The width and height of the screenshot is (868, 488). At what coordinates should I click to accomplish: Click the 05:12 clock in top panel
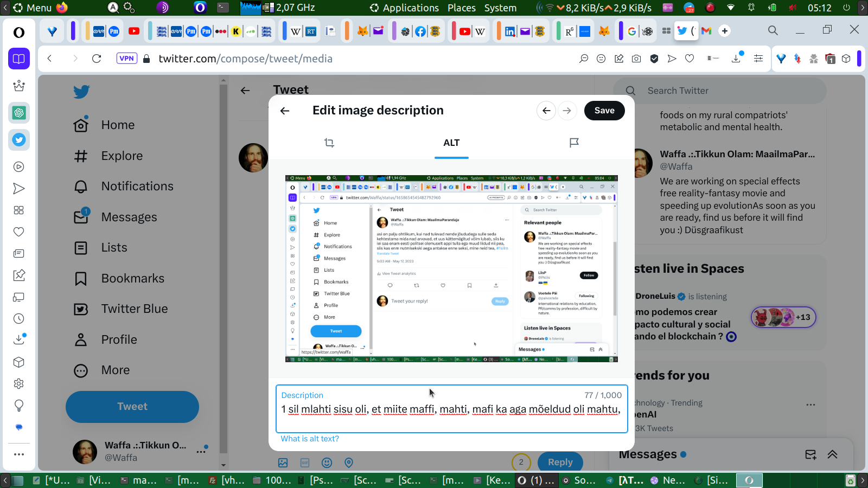point(819,8)
